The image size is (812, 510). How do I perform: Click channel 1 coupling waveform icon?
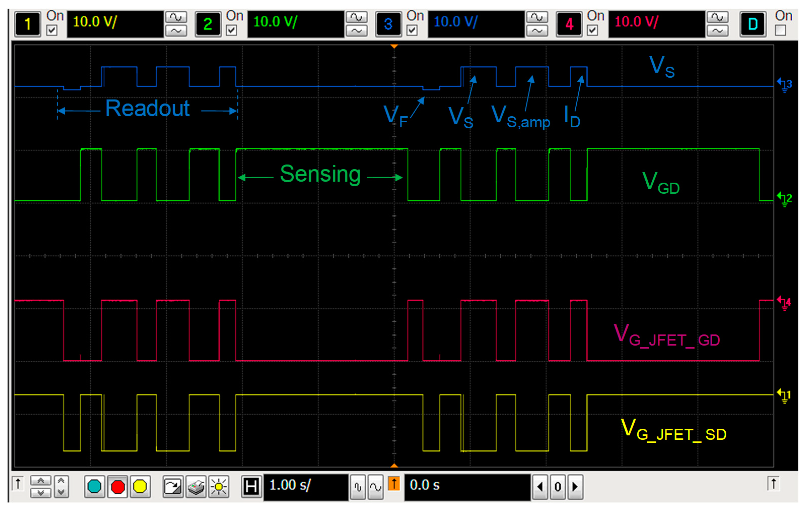tap(176, 17)
